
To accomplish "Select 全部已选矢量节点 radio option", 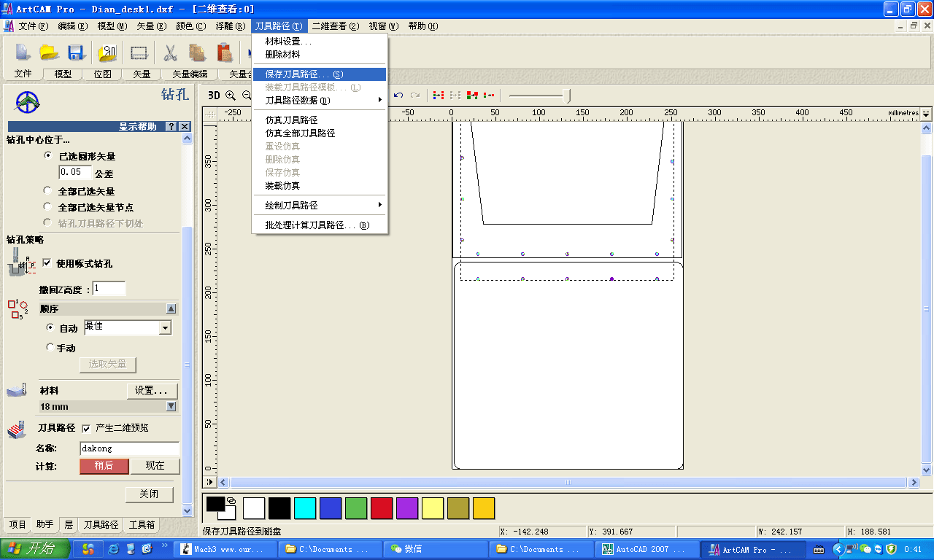I will click(48, 207).
